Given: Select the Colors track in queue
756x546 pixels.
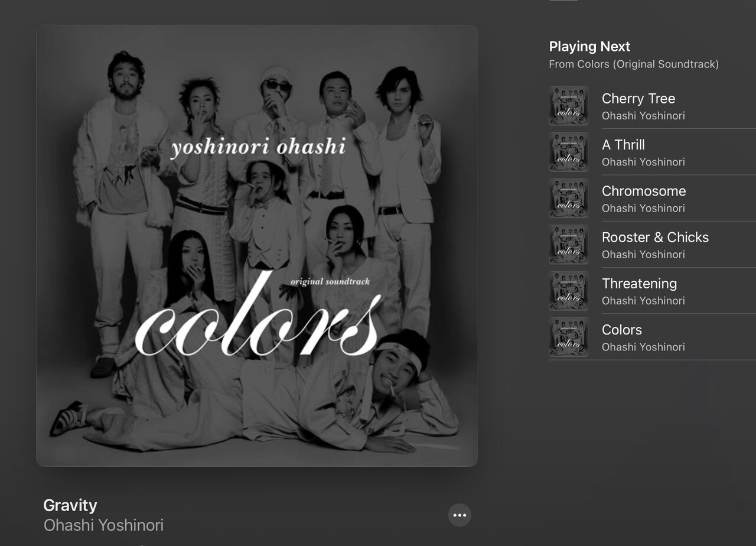Looking at the screenshot, I should (621, 330).
